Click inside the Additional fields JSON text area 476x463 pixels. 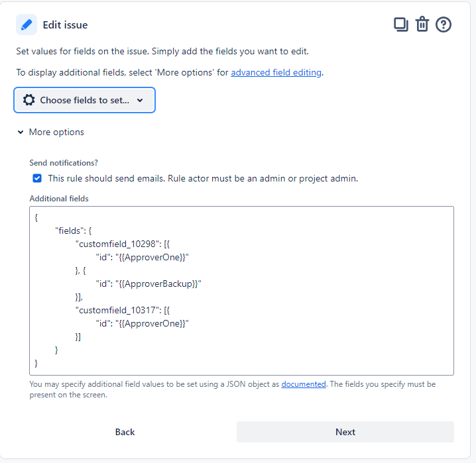(x=241, y=291)
